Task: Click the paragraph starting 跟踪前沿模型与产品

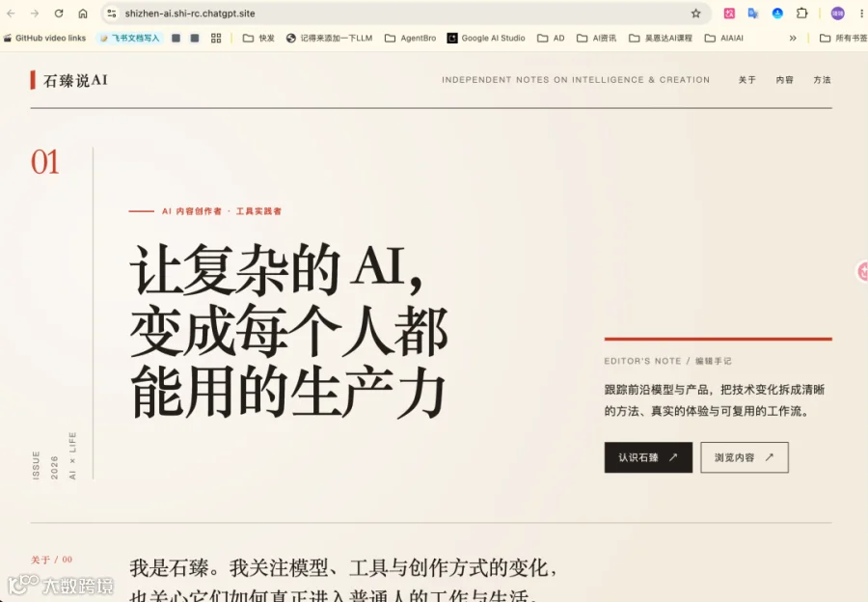Action: click(x=715, y=400)
